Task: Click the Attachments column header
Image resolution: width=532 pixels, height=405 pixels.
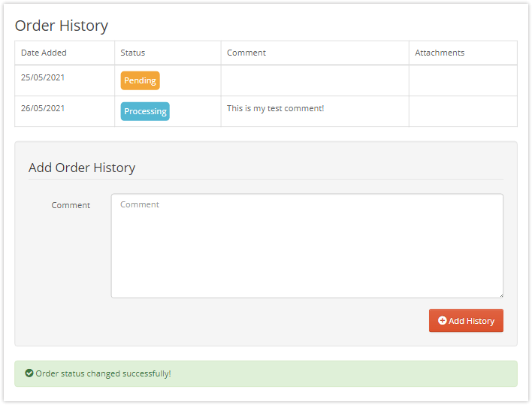Action: pyautogui.click(x=463, y=53)
